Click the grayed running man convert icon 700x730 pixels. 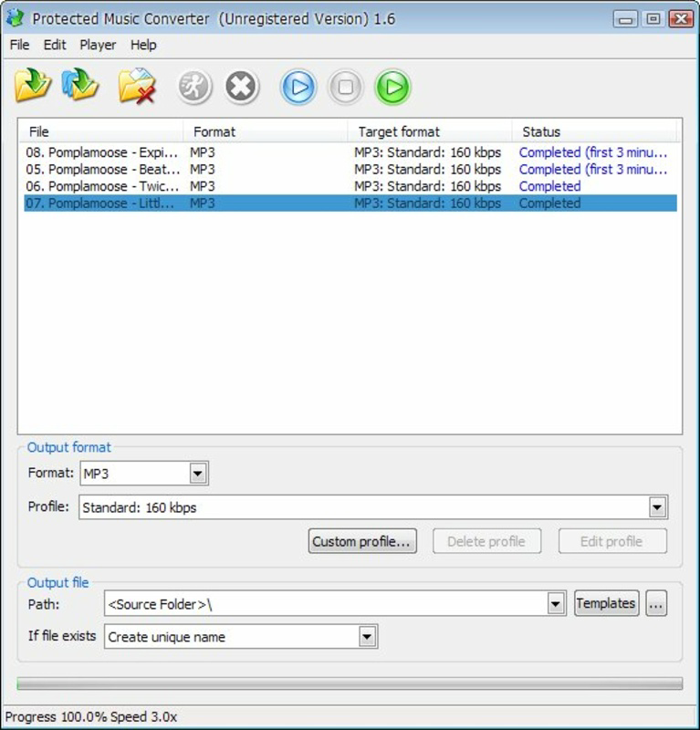pyautogui.click(x=194, y=87)
